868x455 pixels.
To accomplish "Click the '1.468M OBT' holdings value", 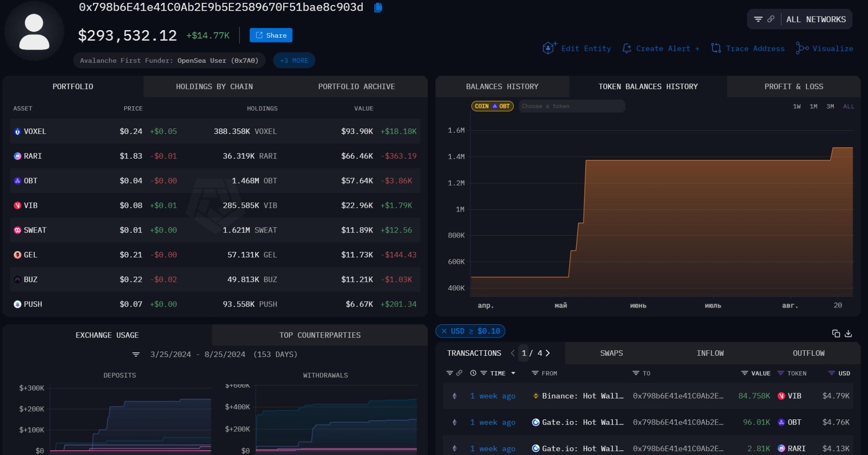I will point(254,181).
